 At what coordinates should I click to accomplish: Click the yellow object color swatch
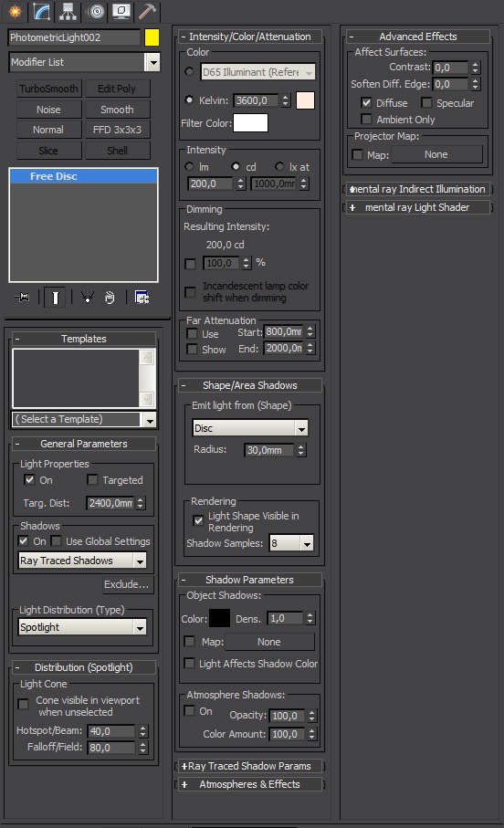152,37
